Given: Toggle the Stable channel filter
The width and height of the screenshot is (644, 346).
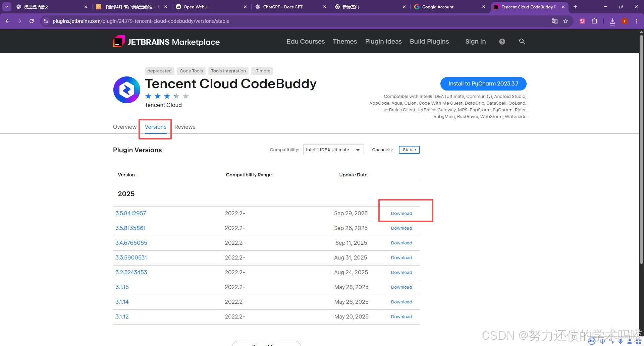Looking at the screenshot, I should [409, 150].
